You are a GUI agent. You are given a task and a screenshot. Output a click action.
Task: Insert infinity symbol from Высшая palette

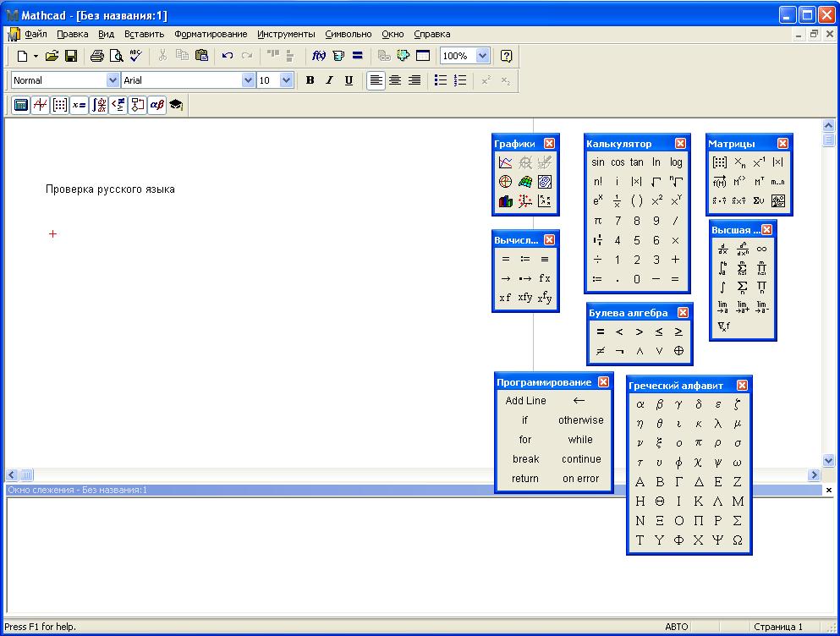pos(761,249)
